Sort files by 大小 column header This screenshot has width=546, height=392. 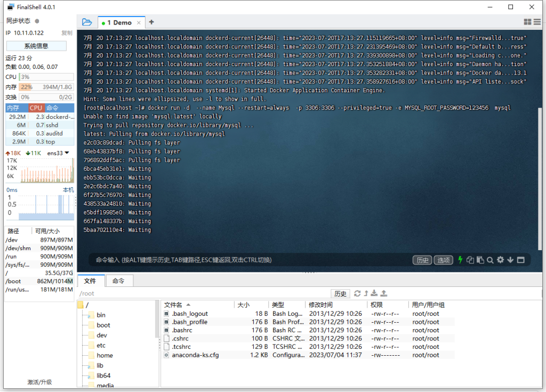click(252, 305)
